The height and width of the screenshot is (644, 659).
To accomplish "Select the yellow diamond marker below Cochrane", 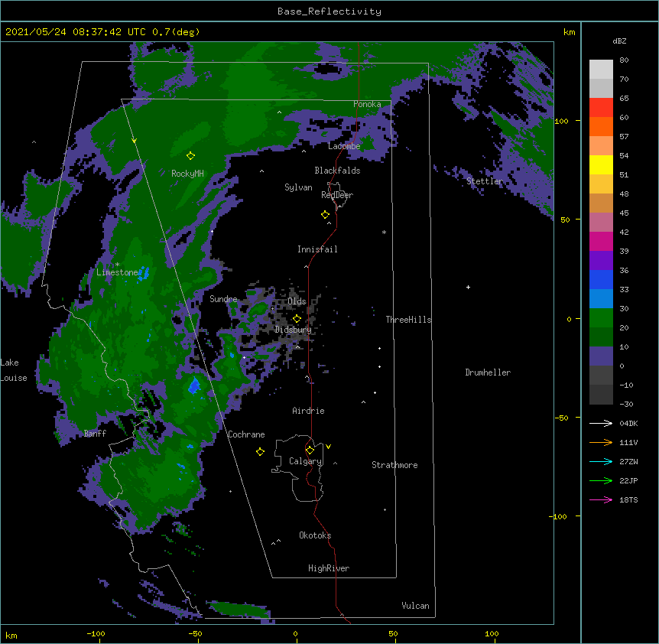I will [x=260, y=451].
